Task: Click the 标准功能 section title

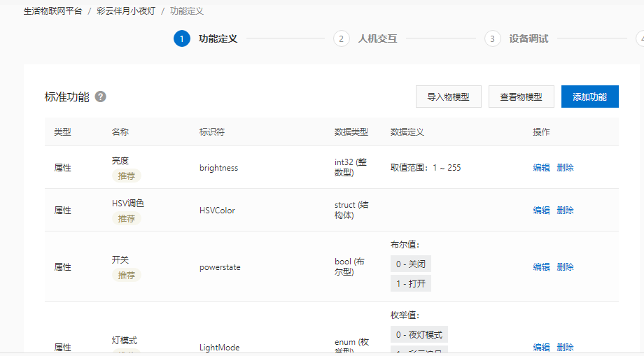Action: [67, 97]
